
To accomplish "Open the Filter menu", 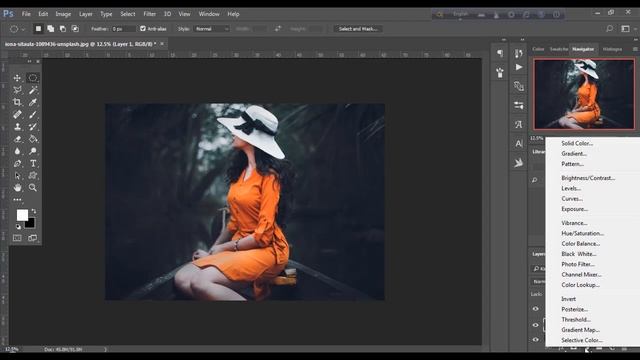I will coord(149,14).
